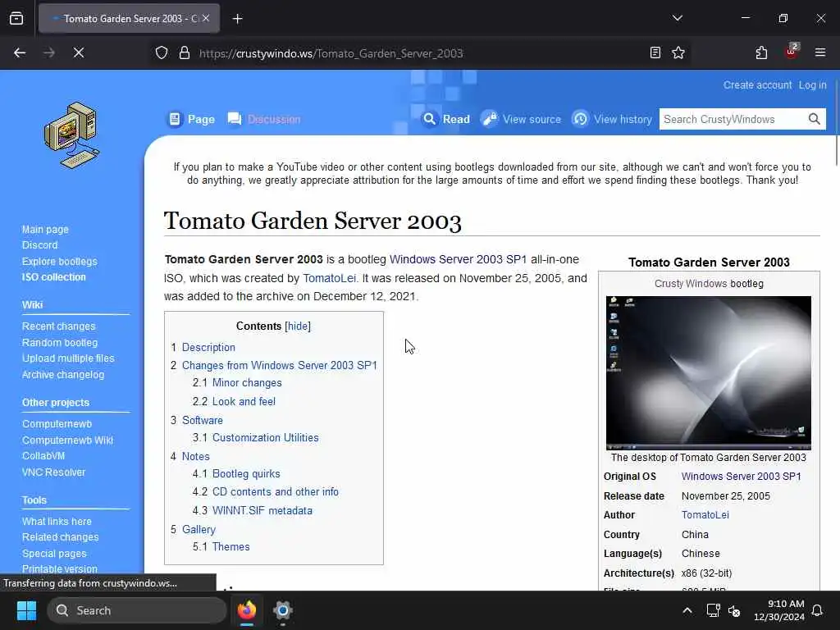Open the Extensions puzzle icon
Screen dimensions: 840x630
(x=761, y=52)
